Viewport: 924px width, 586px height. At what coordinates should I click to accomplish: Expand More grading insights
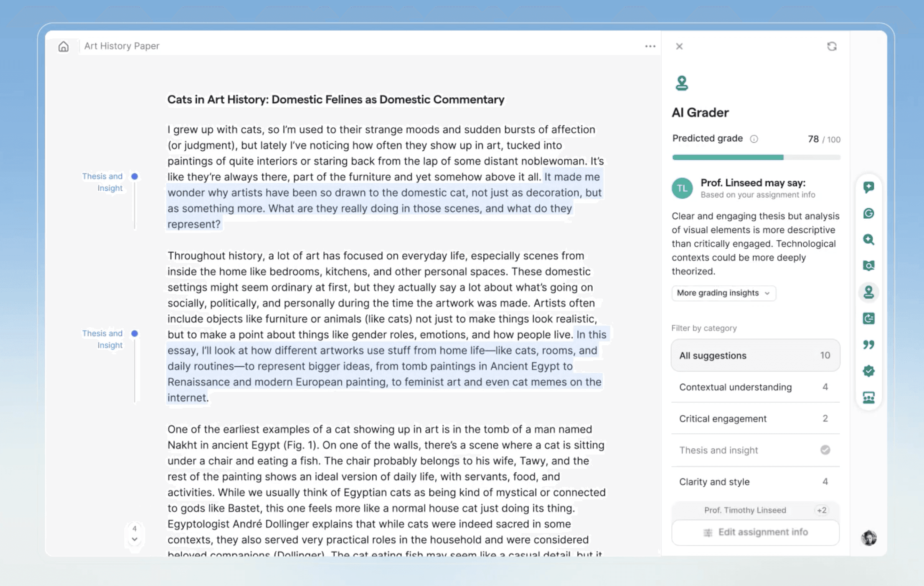tap(723, 293)
